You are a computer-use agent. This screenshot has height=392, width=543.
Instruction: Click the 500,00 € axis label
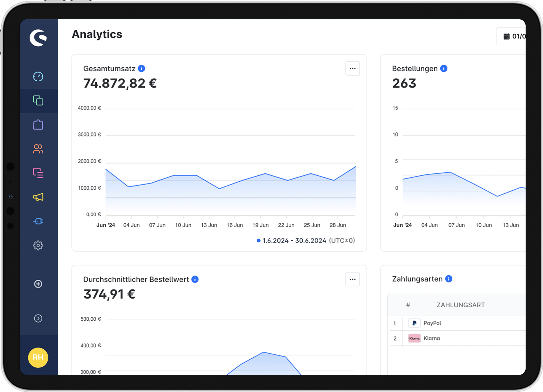91,319
